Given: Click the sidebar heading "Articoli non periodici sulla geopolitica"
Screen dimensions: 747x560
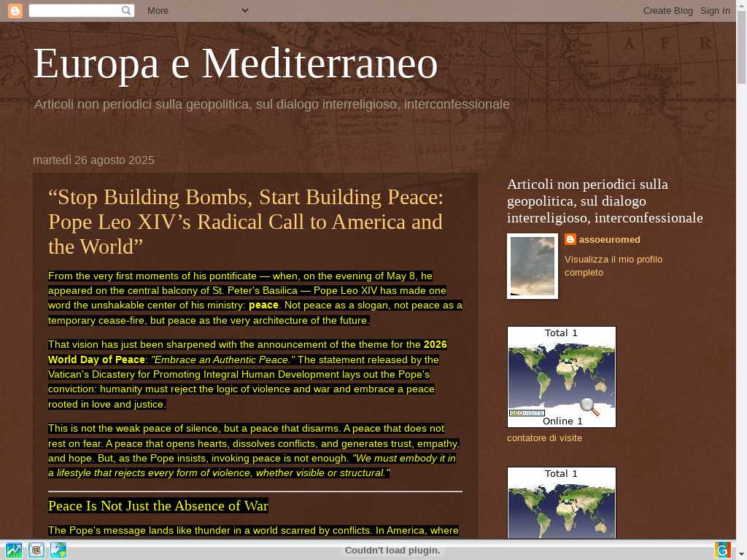Looking at the screenshot, I should click(605, 201).
